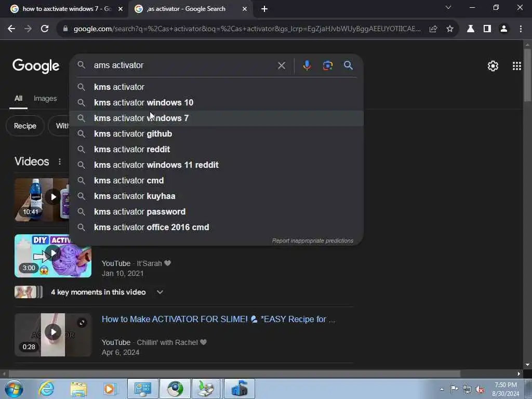Open 'How to Make ACTIVATOR FOR SLIME' video link
Image resolution: width=532 pixels, height=399 pixels.
[219, 320]
